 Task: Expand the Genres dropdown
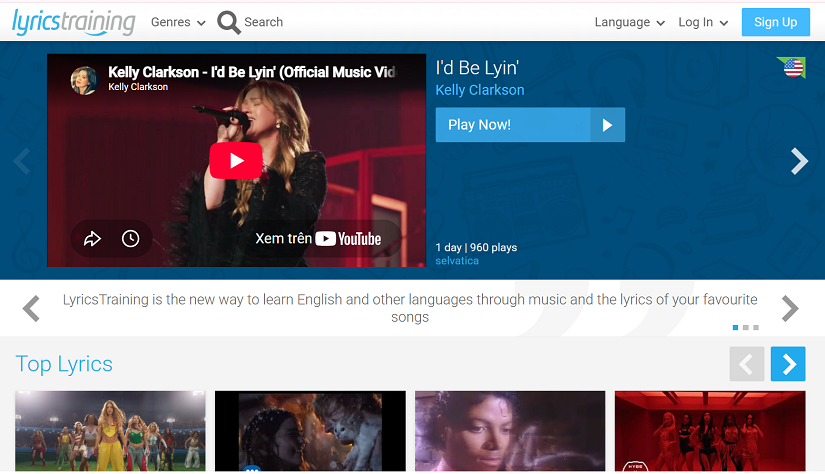click(x=178, y=22)
